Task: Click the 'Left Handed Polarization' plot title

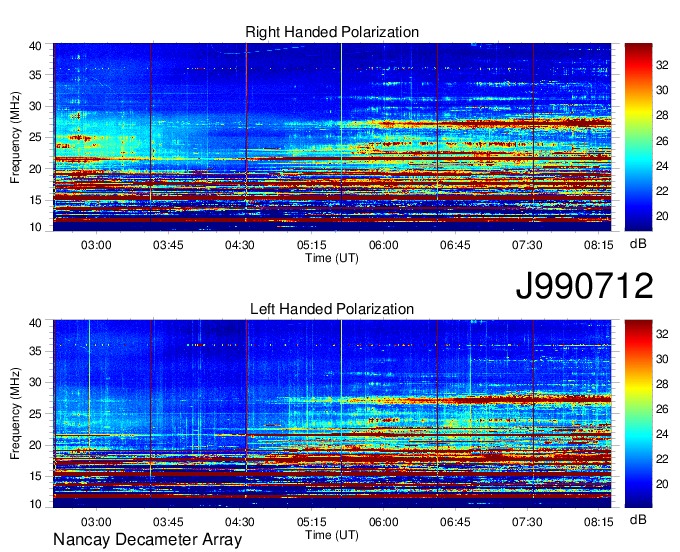Action: [332, 309]
